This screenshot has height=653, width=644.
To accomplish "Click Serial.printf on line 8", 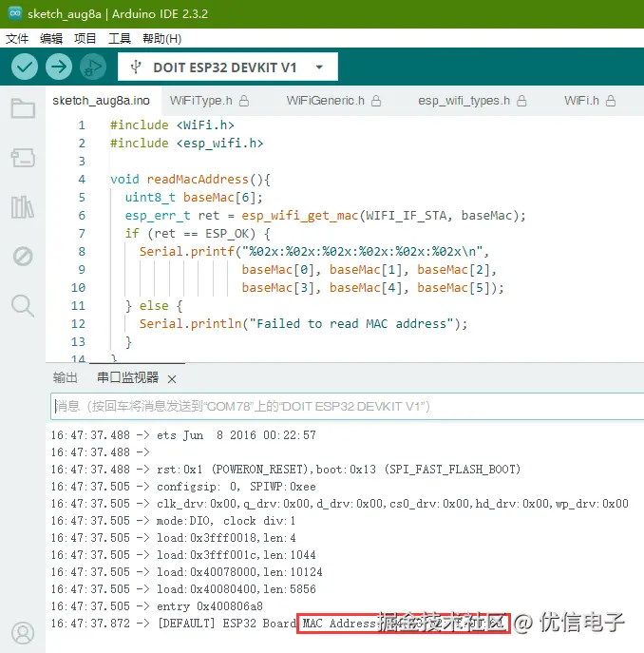I will tap(186, 252).
